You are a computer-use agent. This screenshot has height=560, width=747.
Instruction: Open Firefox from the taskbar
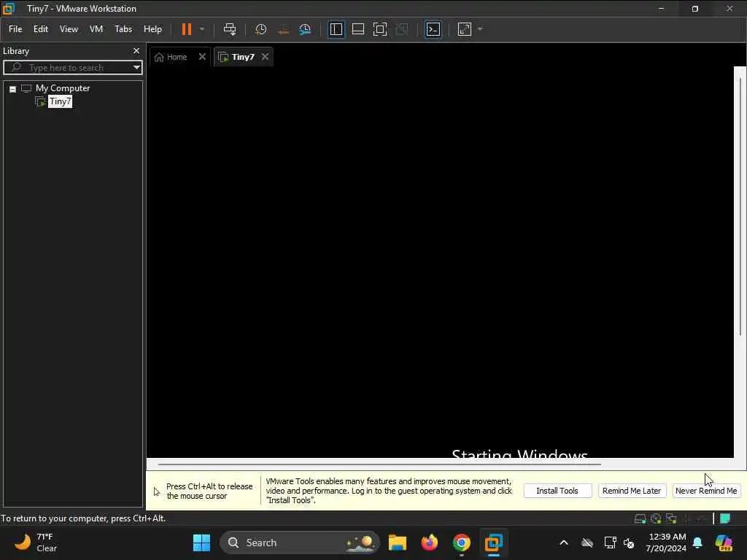click(x=429, y=542)
